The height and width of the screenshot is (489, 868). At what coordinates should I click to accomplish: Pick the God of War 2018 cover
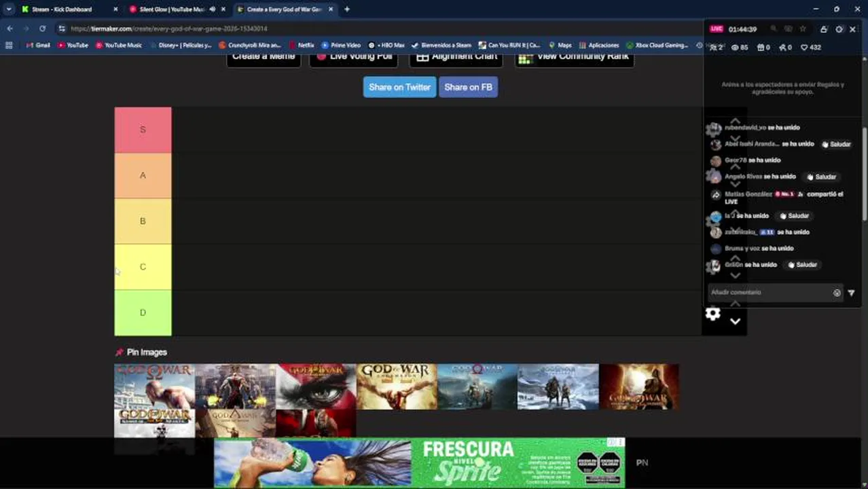click(477, 386)
